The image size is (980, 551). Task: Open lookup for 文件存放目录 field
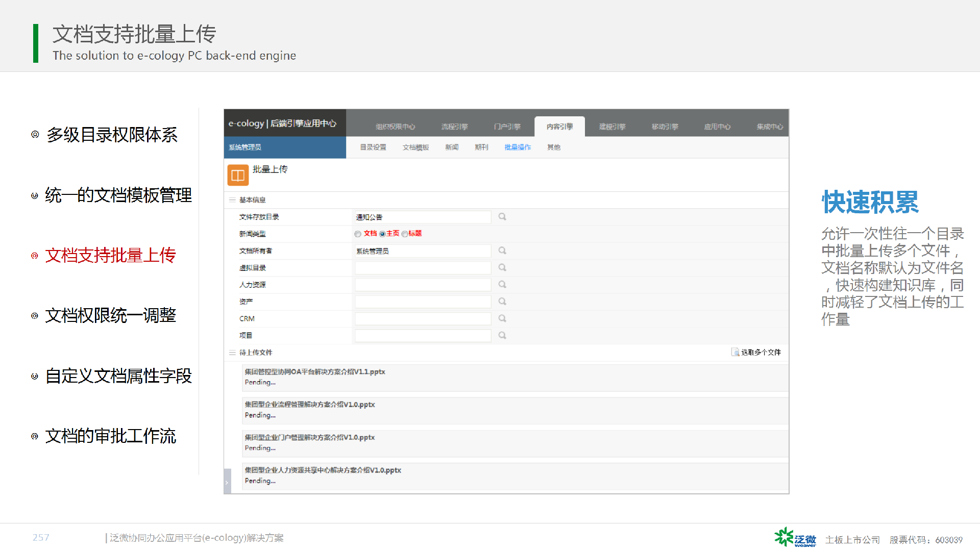502,217
